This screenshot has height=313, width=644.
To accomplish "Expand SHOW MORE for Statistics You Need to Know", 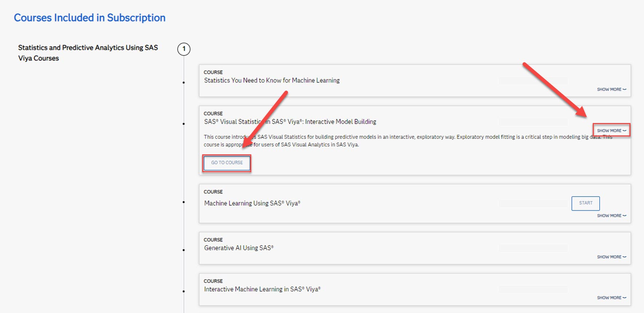I will 612,89.
